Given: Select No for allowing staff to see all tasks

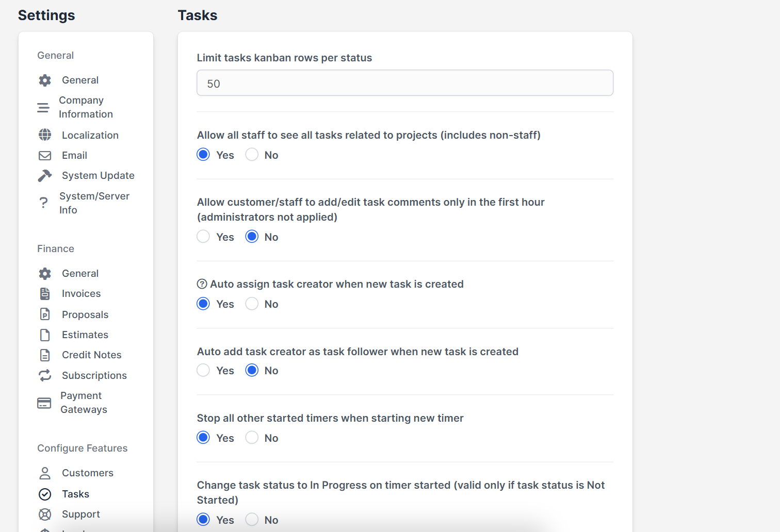Looking at the screenshot, I should [x=252, y=155].
